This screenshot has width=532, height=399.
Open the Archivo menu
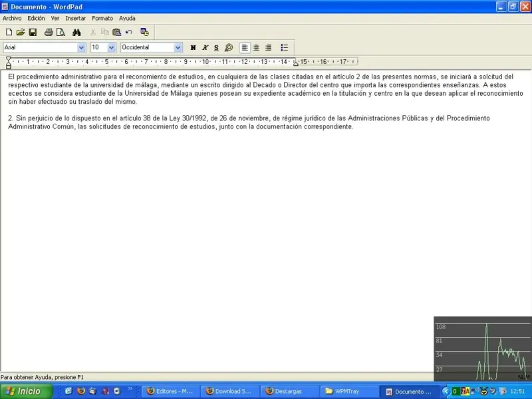12,19
